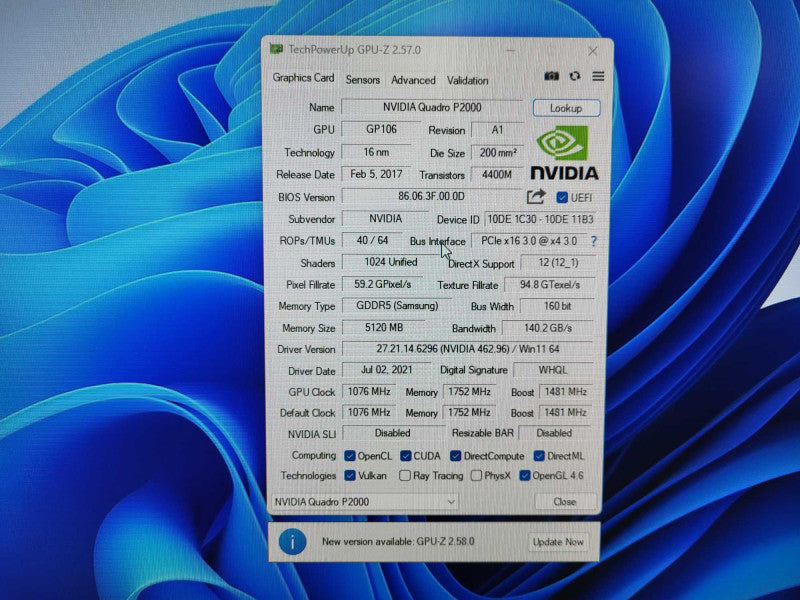Click the Default Clock row Memory 1752 MHz

[x=469, y=412]
